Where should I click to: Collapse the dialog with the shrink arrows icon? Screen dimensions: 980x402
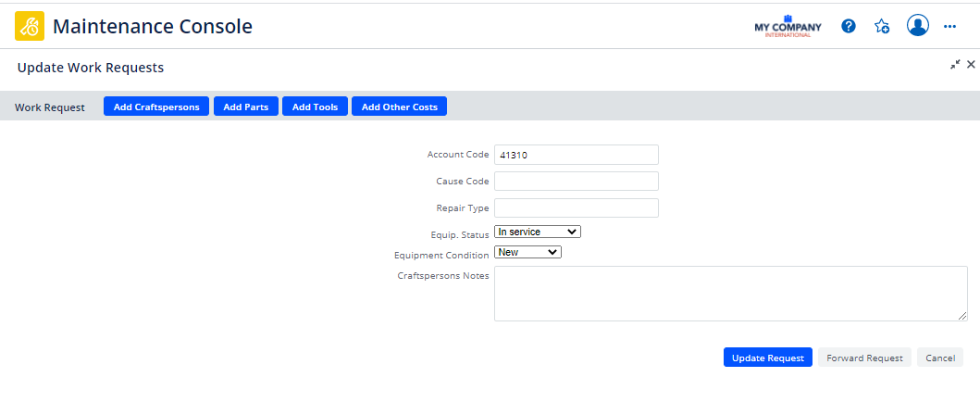tap(955, 65)
